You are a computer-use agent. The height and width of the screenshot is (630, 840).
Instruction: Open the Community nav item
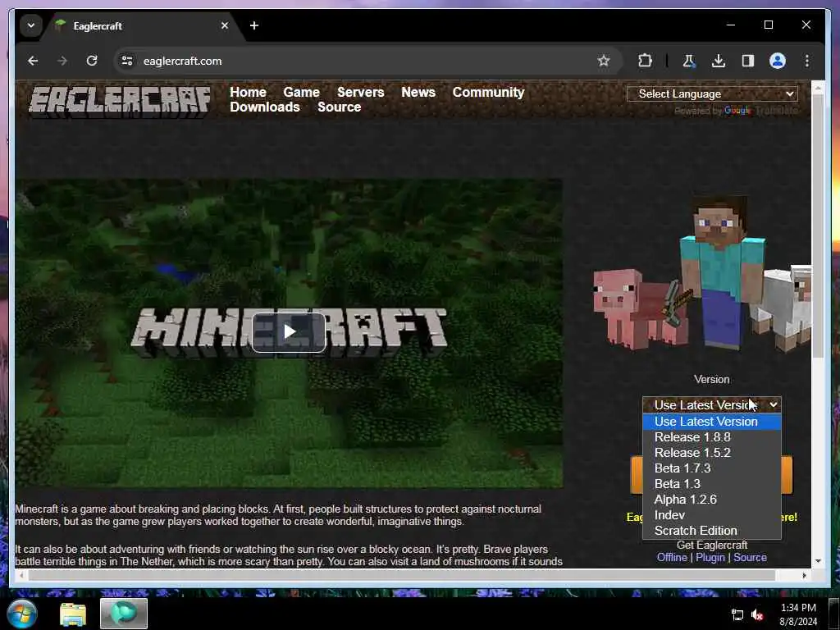[489, 92]
